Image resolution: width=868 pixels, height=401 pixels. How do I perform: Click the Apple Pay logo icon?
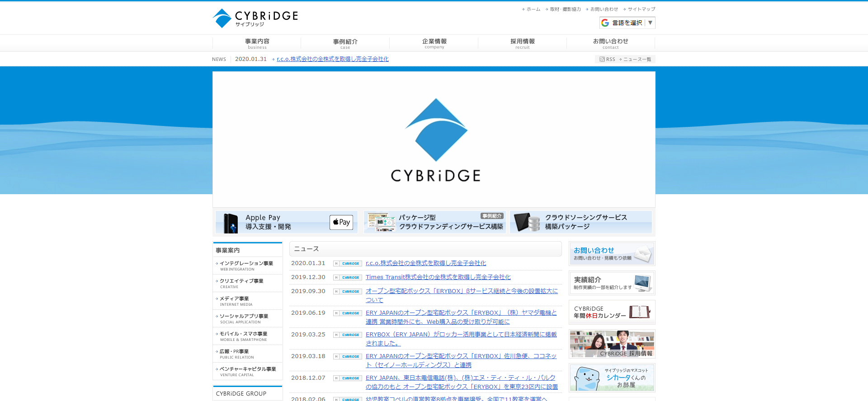(341, 222)
